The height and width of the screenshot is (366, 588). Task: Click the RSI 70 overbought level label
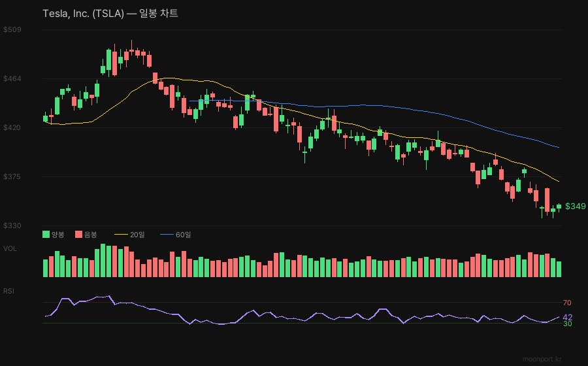567,303
